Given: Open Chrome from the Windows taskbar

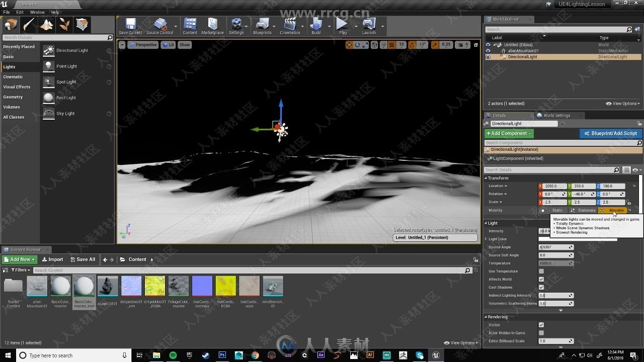Looking at the screenshot, I should [255, 355].
